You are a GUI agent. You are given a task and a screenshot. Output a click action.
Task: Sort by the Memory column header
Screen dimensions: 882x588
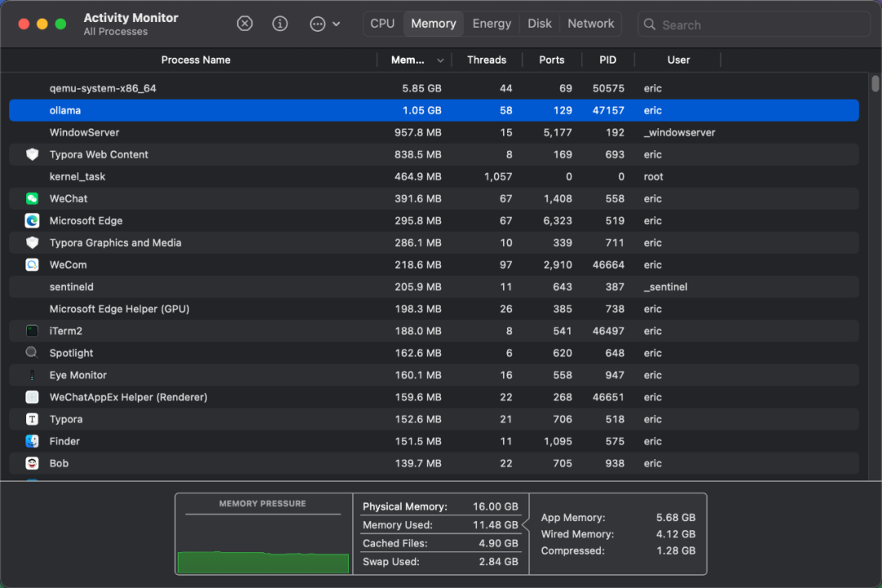click(408, 60)
